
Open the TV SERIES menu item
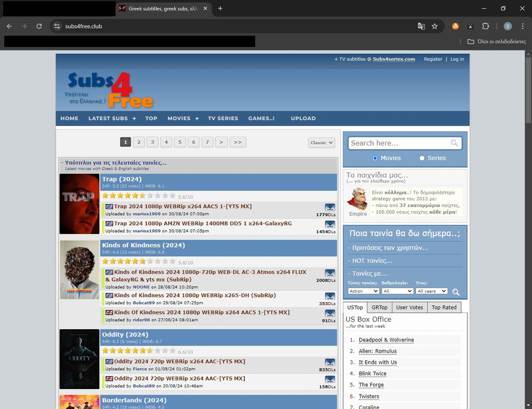223,119
